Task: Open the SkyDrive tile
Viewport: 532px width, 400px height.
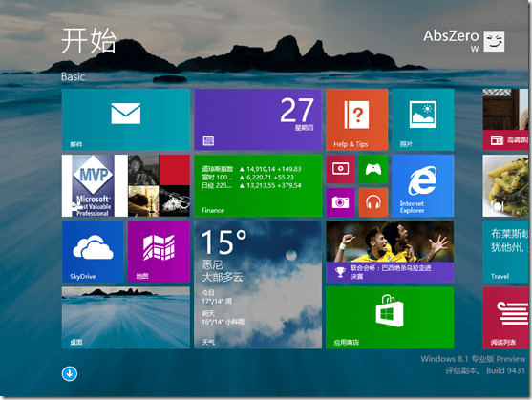Action: [x=93, y=251]
